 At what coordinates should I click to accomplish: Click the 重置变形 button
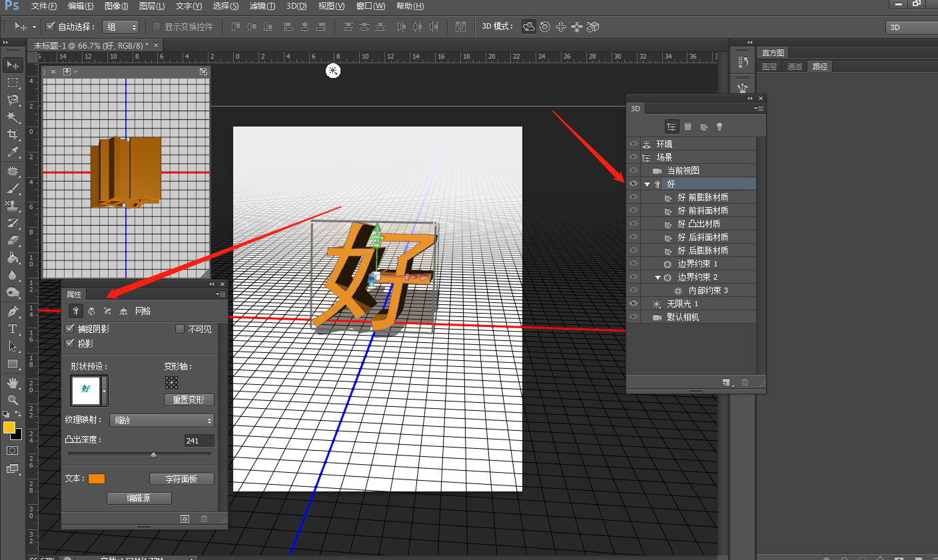pos(189,400)
